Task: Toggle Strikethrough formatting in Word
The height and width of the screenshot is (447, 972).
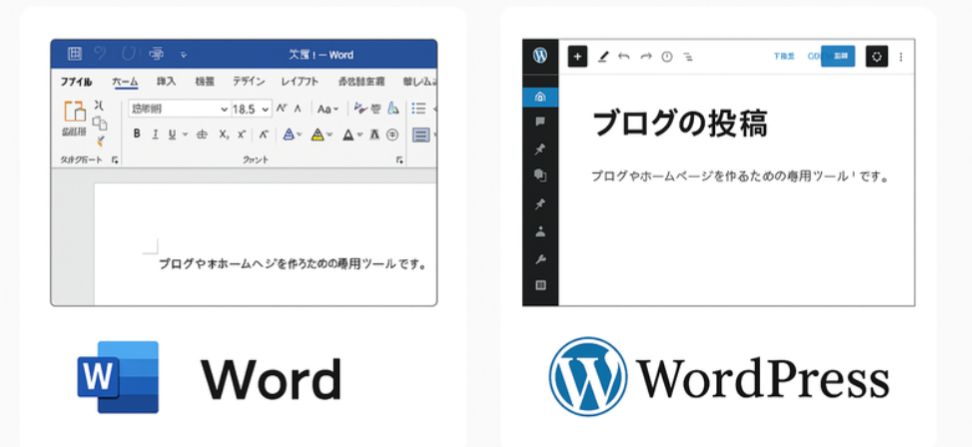Action: click(202, 134)
